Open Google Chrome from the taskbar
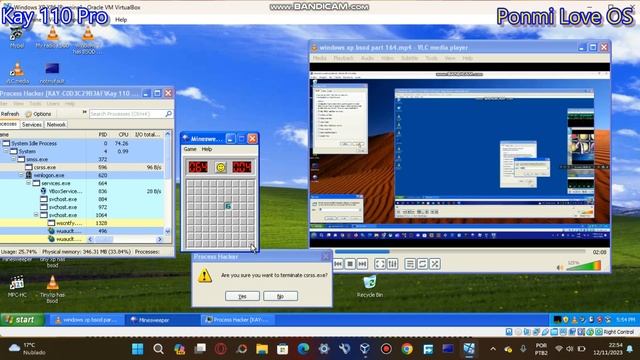The height and width of the screenshot is (360, 640). point(407,349)
